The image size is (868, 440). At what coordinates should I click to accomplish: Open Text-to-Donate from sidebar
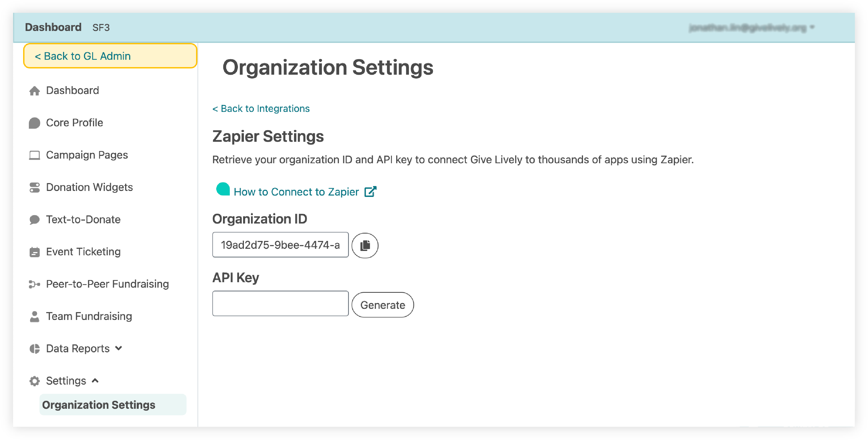click(83, 219)
